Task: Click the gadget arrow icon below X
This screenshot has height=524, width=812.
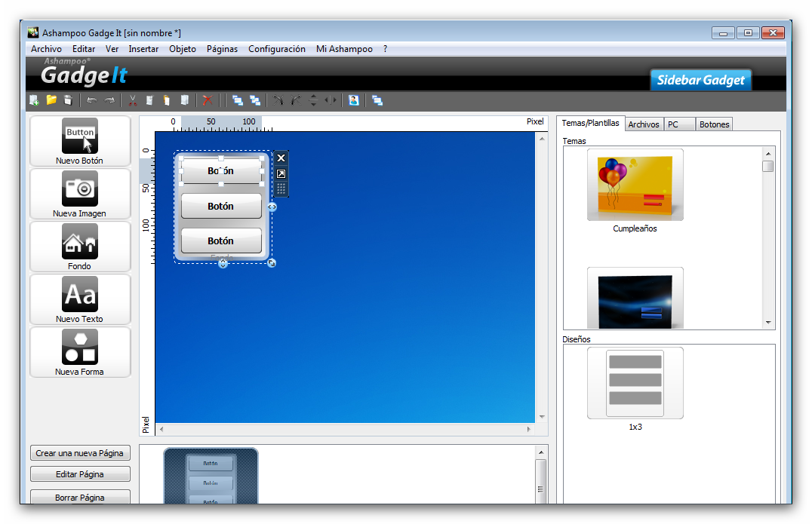Action: pos(281,174)
